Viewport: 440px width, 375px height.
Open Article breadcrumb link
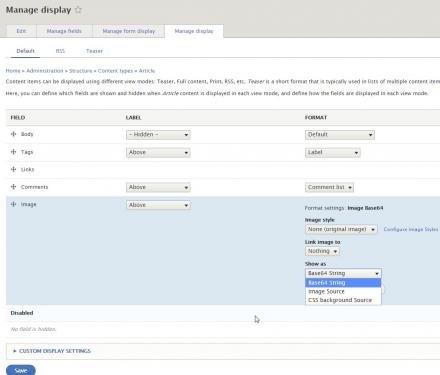[147, 71]
